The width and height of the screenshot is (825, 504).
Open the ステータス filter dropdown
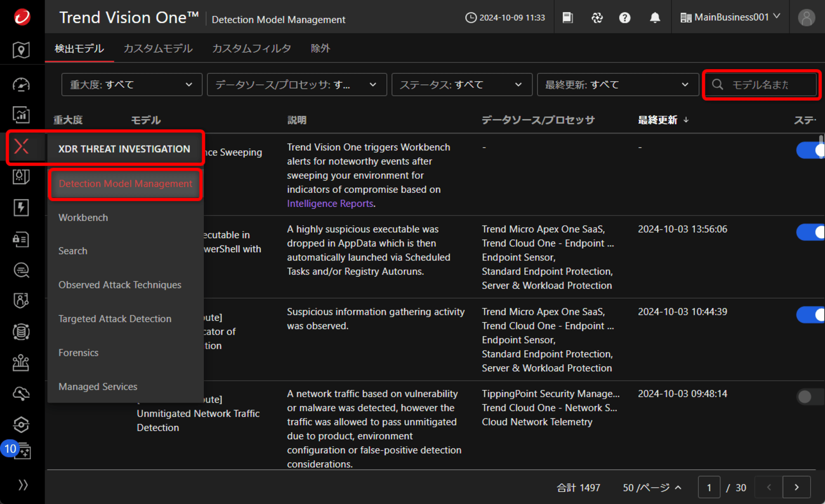[462, 84]
